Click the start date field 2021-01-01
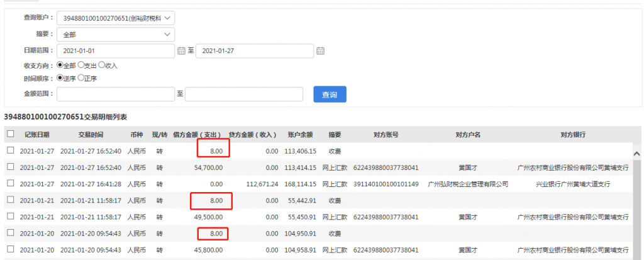 115,50
